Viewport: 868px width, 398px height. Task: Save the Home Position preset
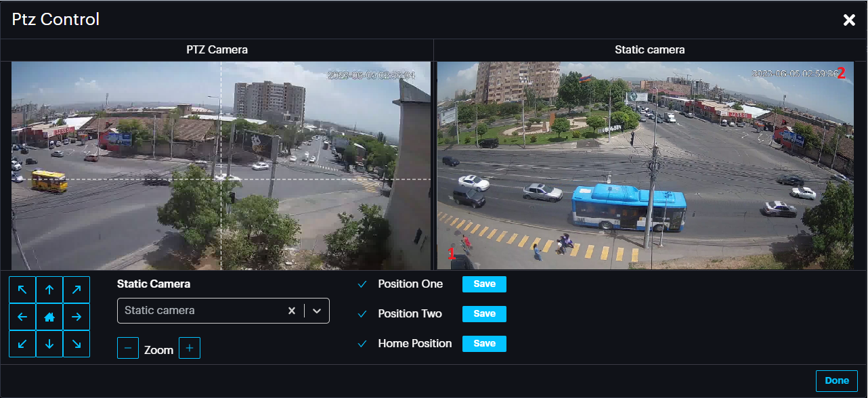tap(484, 344)
